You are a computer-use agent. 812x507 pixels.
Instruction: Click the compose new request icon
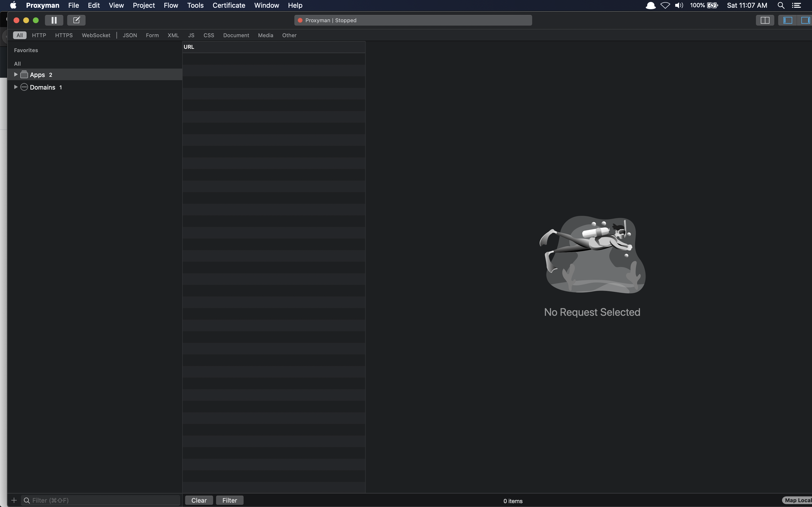tap(76, 20)
